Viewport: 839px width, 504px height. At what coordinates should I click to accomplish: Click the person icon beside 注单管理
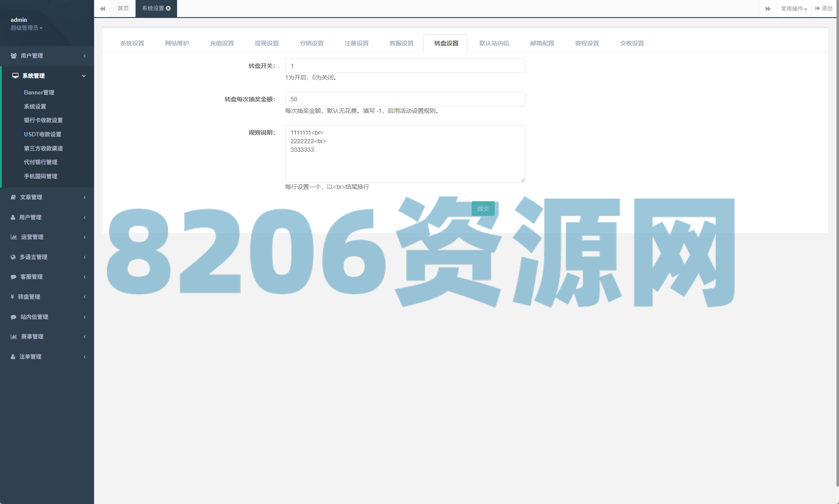[13, 357]
